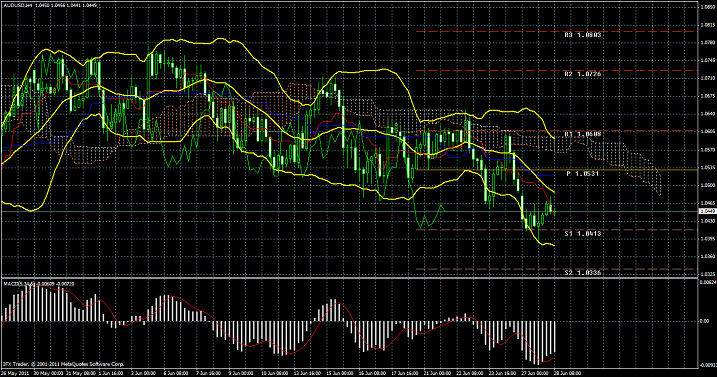Click the 1.0395 price axis value
717x377 pixels.
(x=707, y=238)
